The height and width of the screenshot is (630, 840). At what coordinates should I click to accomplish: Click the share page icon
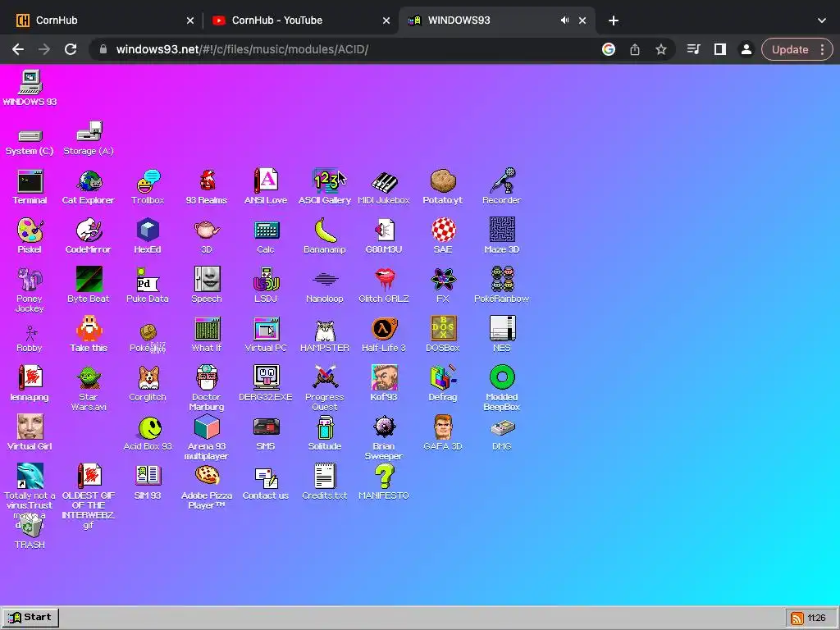(635, 49)
